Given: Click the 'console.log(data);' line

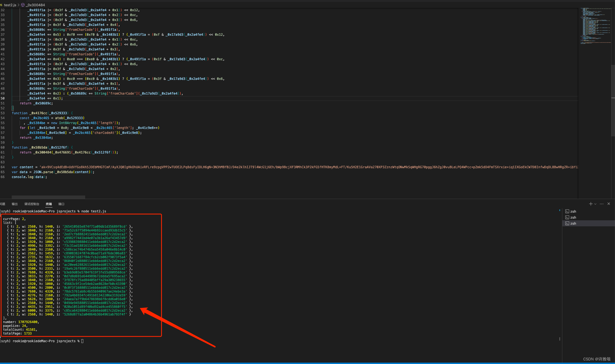Looking at the screenshot, I should coord(29,177).
